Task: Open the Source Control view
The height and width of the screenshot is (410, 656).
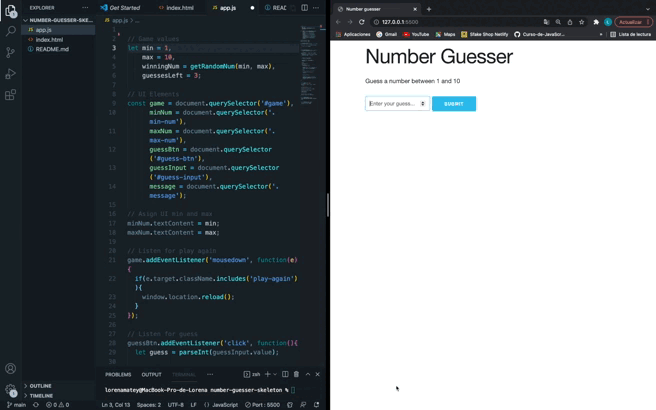Action: pyautogui.click(x=10, y=52)
